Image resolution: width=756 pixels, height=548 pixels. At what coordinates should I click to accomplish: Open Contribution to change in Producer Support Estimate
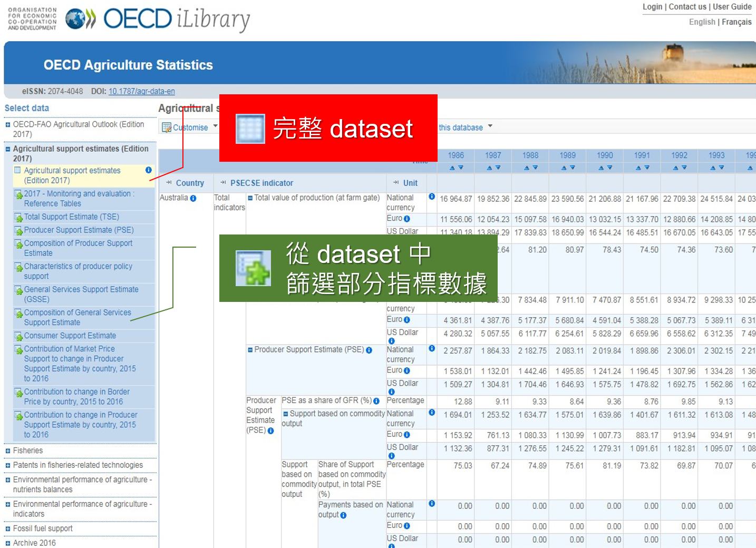click(80, 425)
